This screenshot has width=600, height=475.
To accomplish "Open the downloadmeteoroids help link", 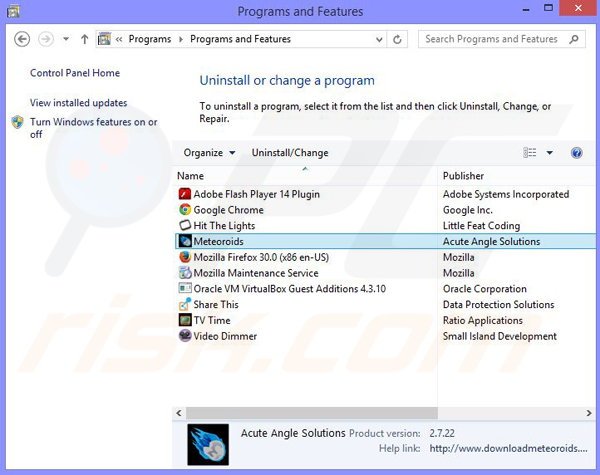I will (508, 448).
